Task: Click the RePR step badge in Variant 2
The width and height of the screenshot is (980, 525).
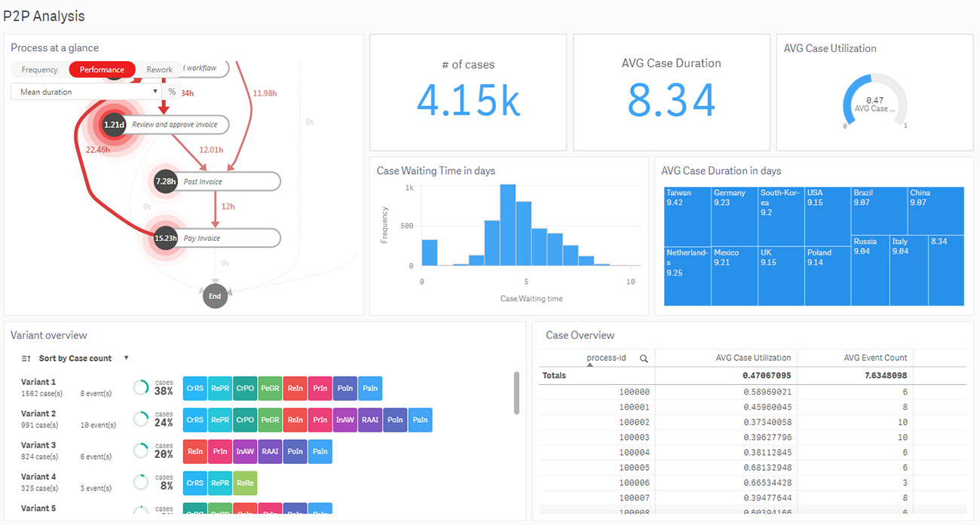Action: pos(219,420)
